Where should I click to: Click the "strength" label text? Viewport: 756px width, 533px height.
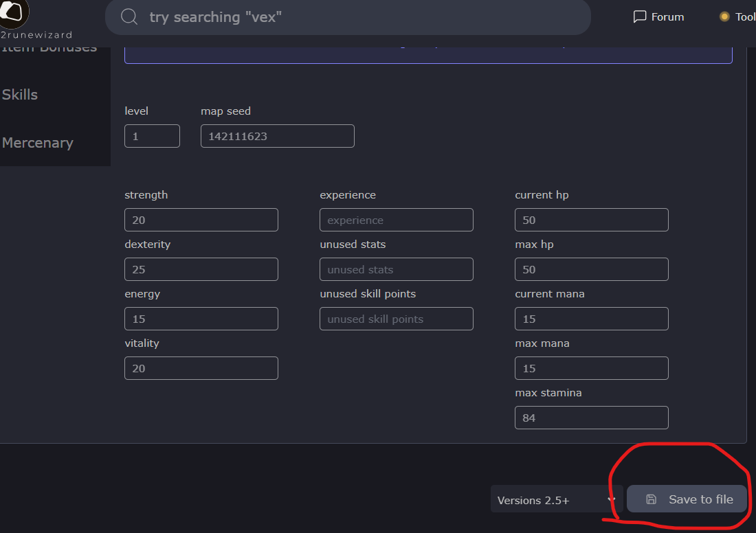(x=146, y=195)
